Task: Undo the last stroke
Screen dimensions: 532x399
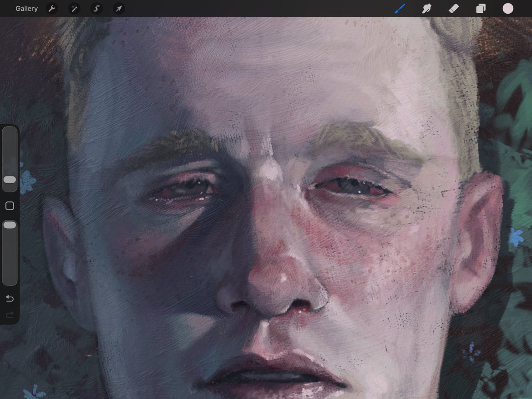Action: click(10, 298)
